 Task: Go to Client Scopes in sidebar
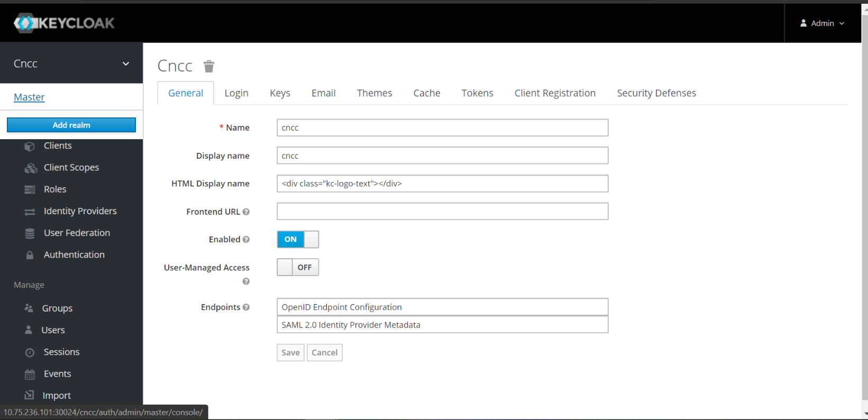71,168
